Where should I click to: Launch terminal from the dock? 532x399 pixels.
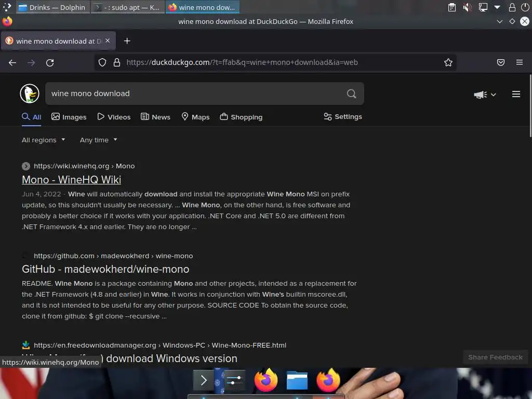point(203,380)
